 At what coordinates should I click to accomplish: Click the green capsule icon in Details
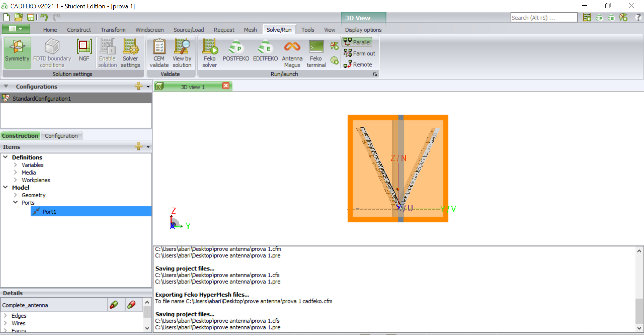(114, 305)
